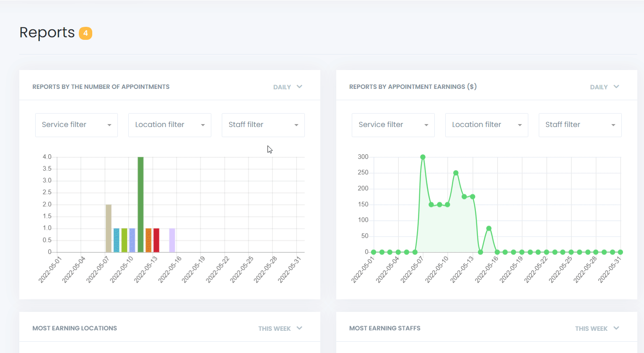This screenshot has width=644, height=353.
Task: Open the Service filter on earnings report
Action: click(x=393, y=125)
